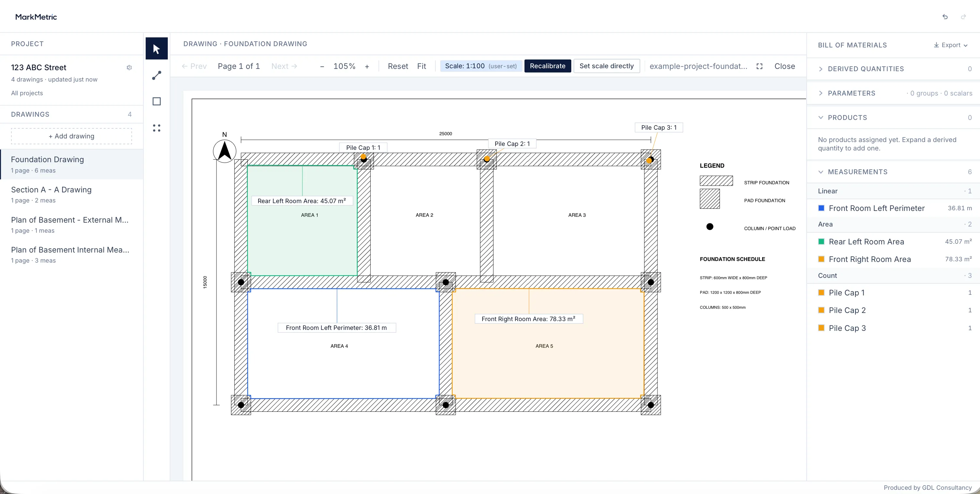Open the Export dropdown

coord(950,45)
